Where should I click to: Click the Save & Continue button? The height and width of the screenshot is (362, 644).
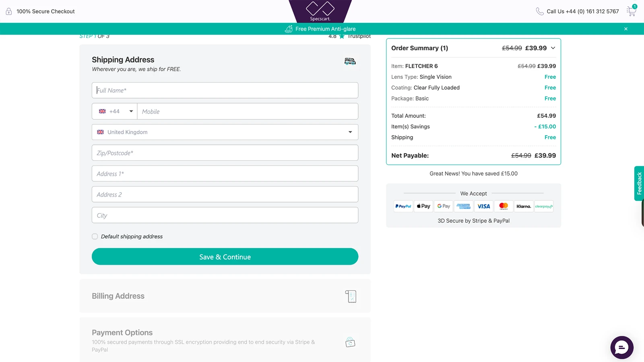225,257
